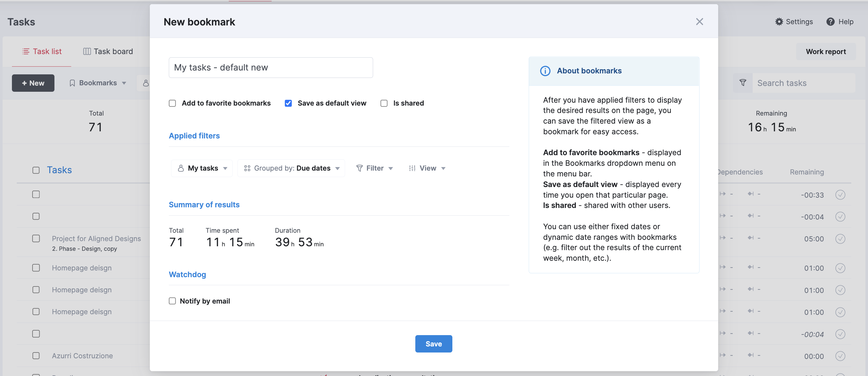
Task: Focus the Search tasks field
Action: pyautogui.click(x=804, y=83)
